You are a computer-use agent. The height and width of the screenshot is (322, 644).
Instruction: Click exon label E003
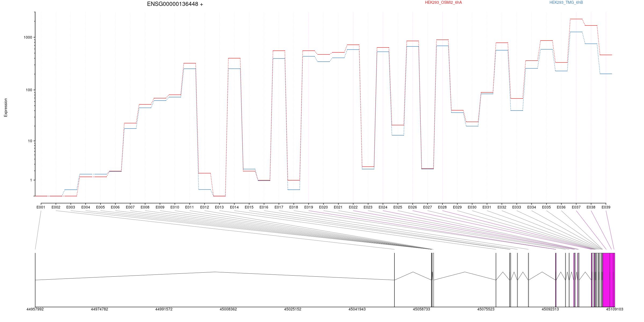[71, 207]
